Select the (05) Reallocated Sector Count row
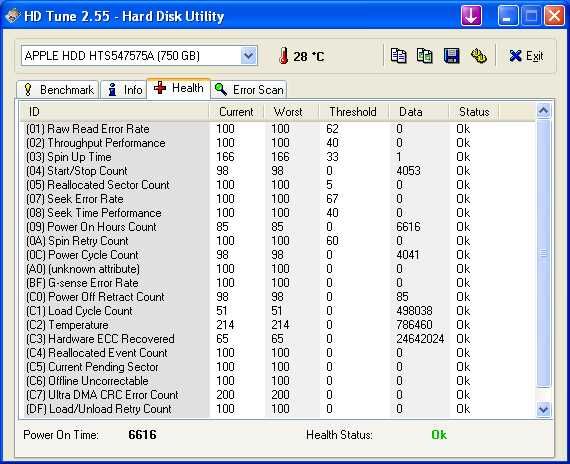The height and width of the screenshot is (464, 570). point(278,185)
